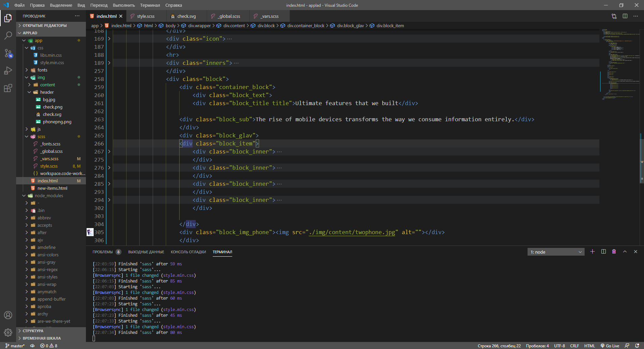Switch to the style.scss tab
Screen dimensions: 644x349
point(146,16)
